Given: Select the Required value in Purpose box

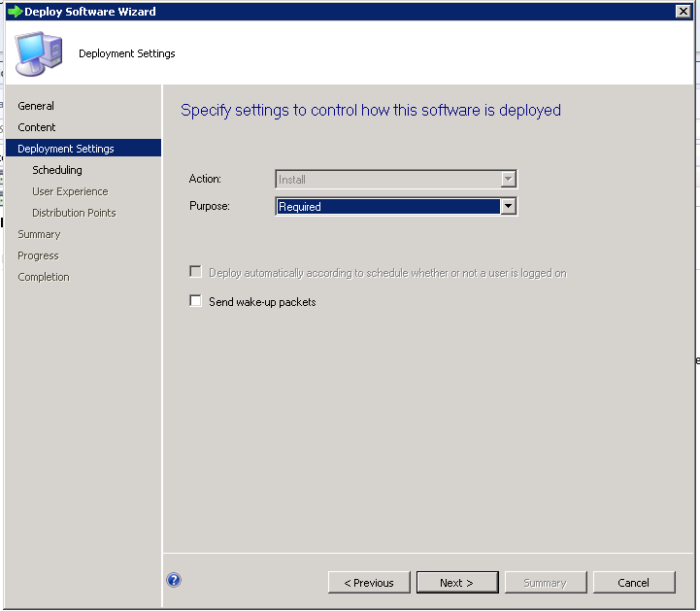Looking at the screenshot, I should point(388,206).
